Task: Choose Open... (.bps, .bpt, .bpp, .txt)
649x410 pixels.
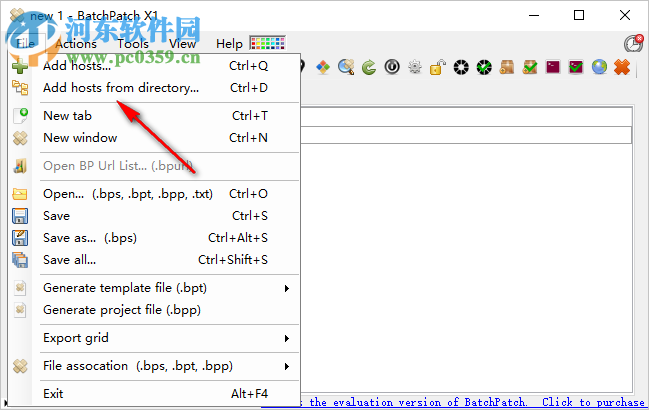Action: (x=154, y=194)
